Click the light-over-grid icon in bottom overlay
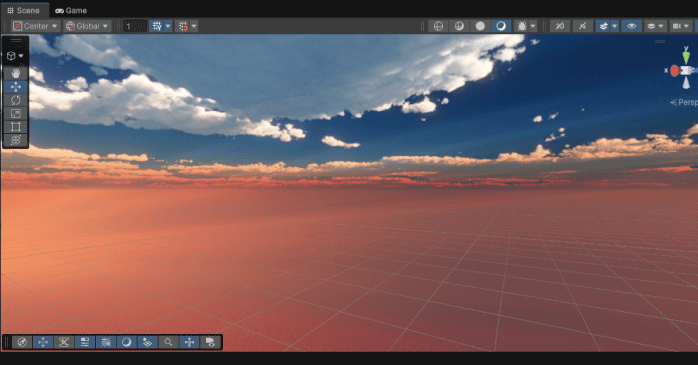Viewport: 698px width, 365px height. 147,342
